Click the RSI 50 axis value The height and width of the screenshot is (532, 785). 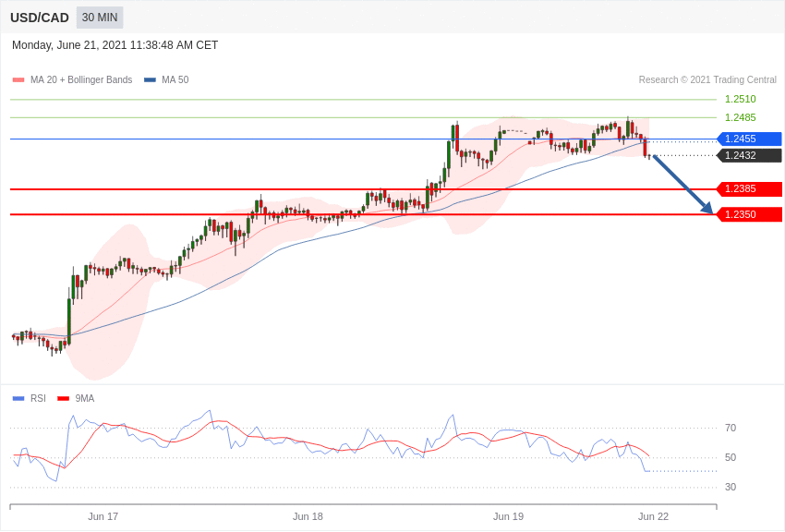tap(731, 457)
